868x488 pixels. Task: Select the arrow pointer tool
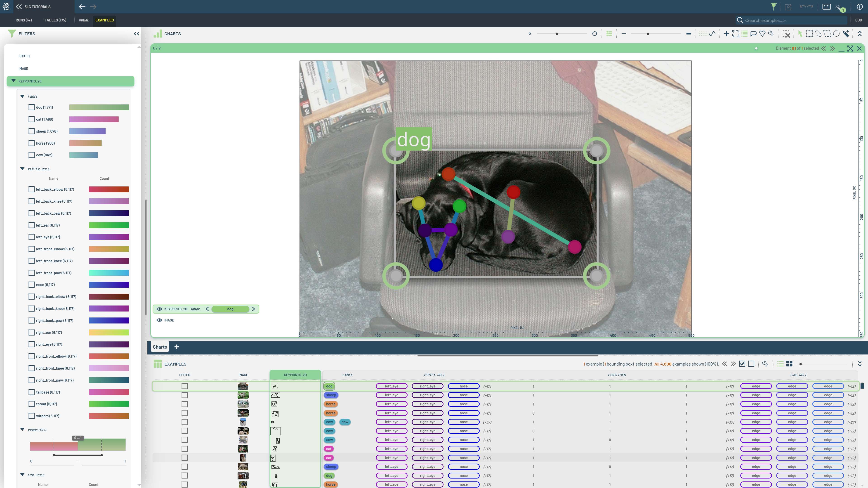pyautogui.click(x=800, y=34)
